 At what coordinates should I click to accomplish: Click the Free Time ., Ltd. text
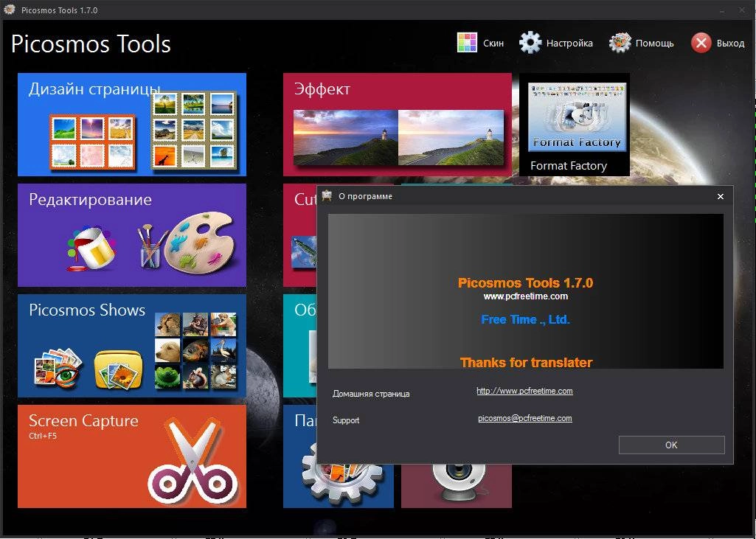526,319
